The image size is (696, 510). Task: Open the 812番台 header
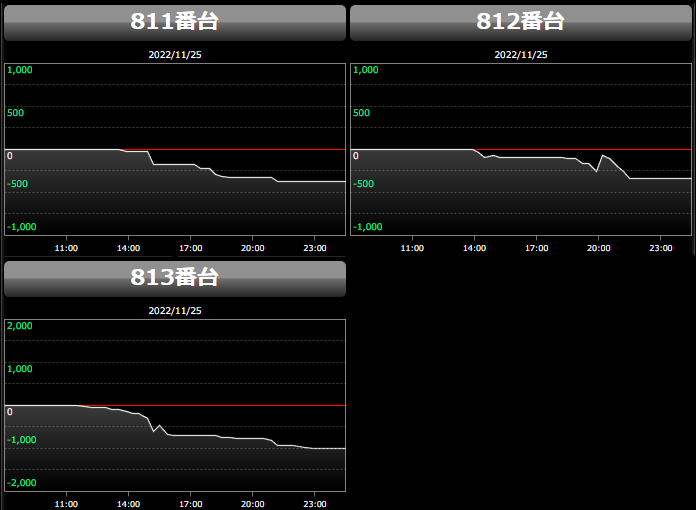tap(520, 22)
